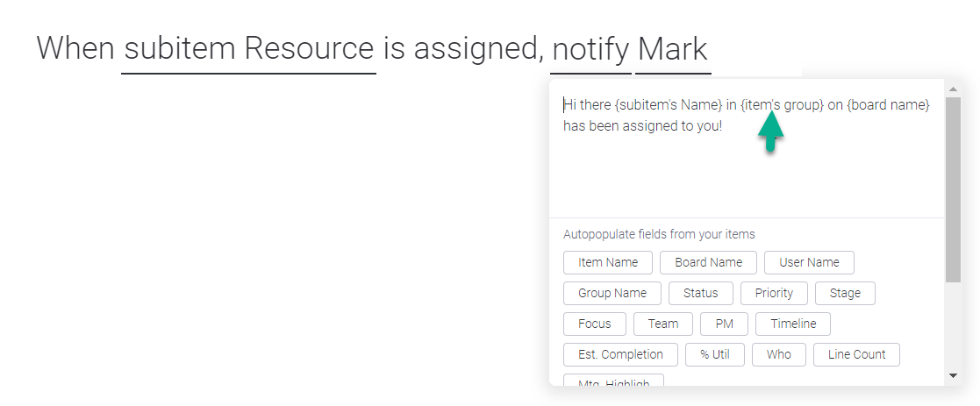The height and width of the screenshot is (406, 980).
Task: Click the "subitem Resource" automation field
Action: tap(248, 48)
